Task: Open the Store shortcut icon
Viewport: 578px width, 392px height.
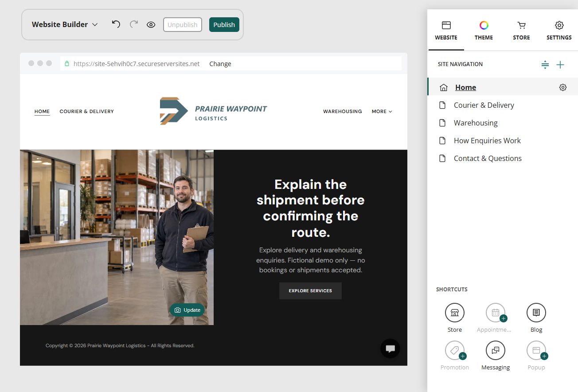Action: tap(455, 313)
